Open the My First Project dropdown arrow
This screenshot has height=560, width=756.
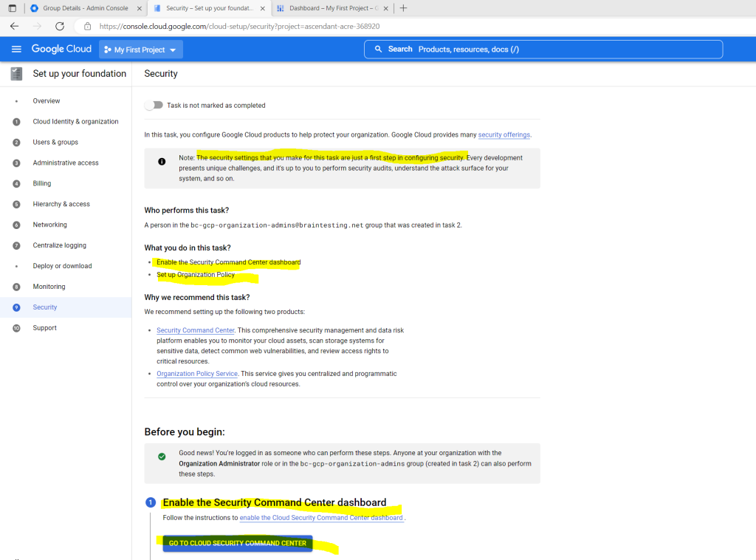point(173,50)
